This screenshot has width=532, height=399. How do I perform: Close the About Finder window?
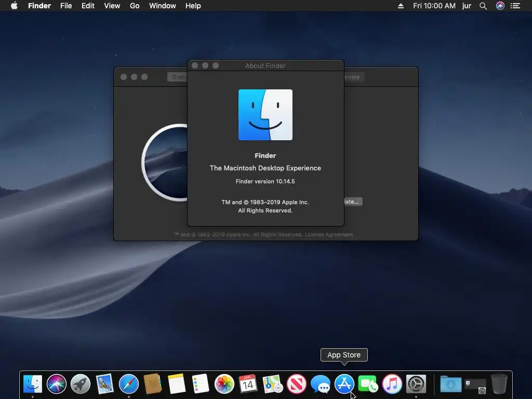tap(195, 65)
